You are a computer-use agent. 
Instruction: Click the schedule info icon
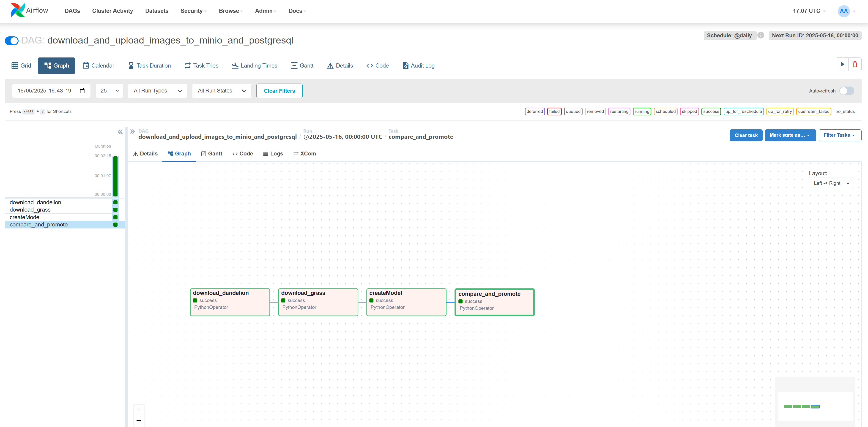tap(761, 35)
